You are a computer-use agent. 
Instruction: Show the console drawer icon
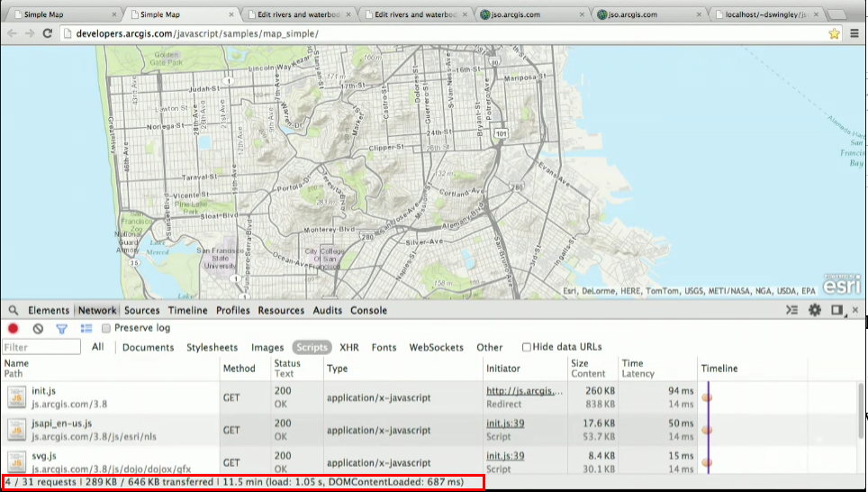(792, 310)
